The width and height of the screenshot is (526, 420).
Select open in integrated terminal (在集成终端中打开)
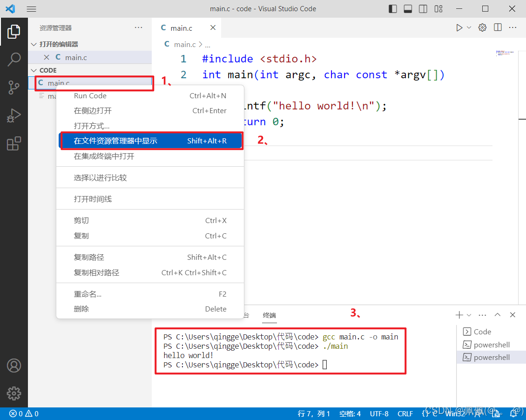click(x=150, y=156)
